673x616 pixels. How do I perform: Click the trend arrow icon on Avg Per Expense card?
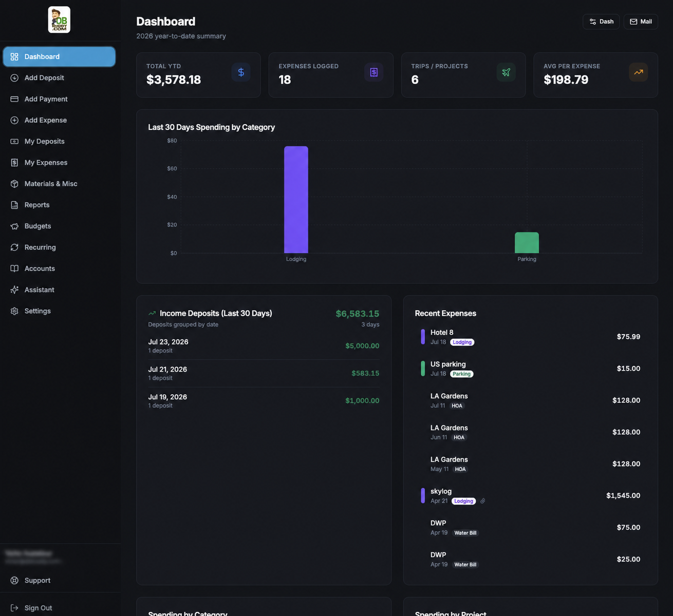click(639, 72)
